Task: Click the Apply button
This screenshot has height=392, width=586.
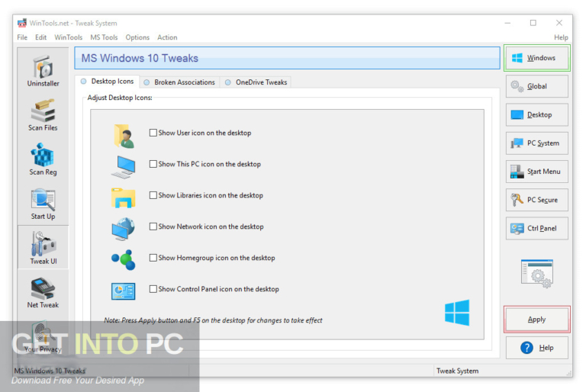Action: 537,320
